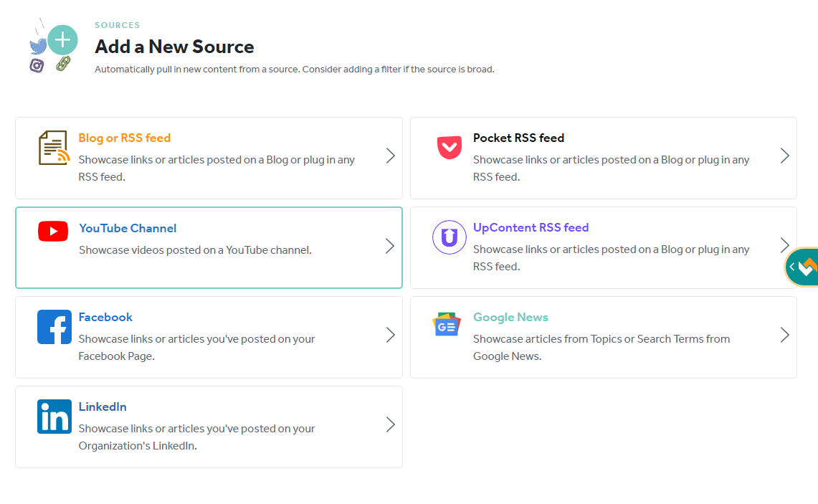The width and height of the screenshot is (818, 504).
Task: Expand the YouTube Channel chevron
Action: [x=390, y=246]
